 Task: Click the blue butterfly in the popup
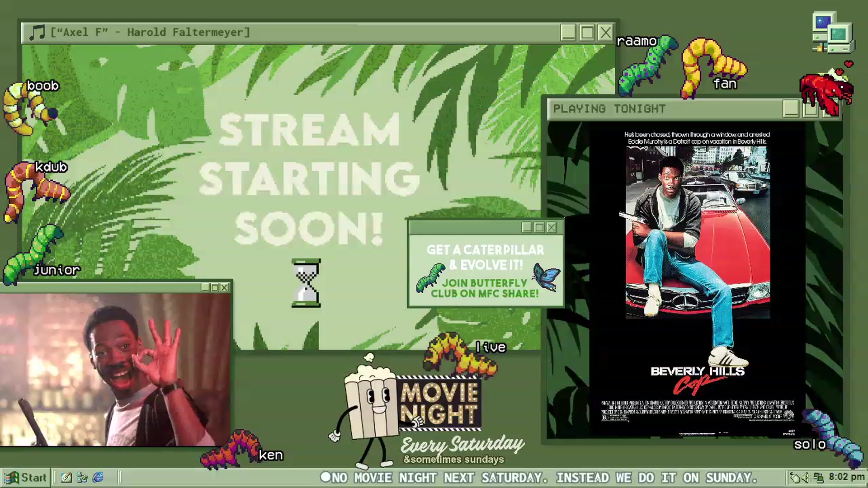pos(546,277)
